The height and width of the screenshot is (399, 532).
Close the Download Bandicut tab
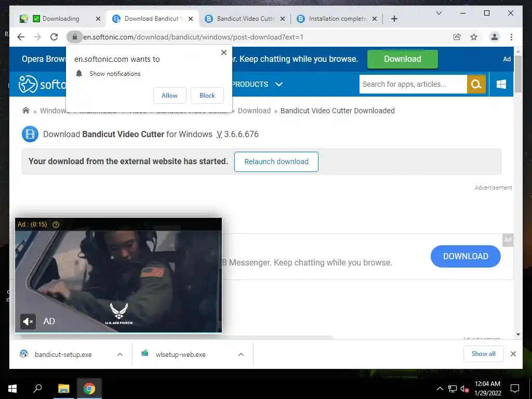coord(191,19)
